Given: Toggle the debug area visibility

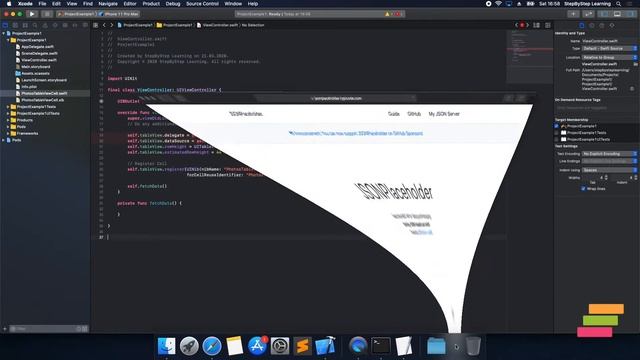Looking at the screenshot, I should tap(617, 14).
